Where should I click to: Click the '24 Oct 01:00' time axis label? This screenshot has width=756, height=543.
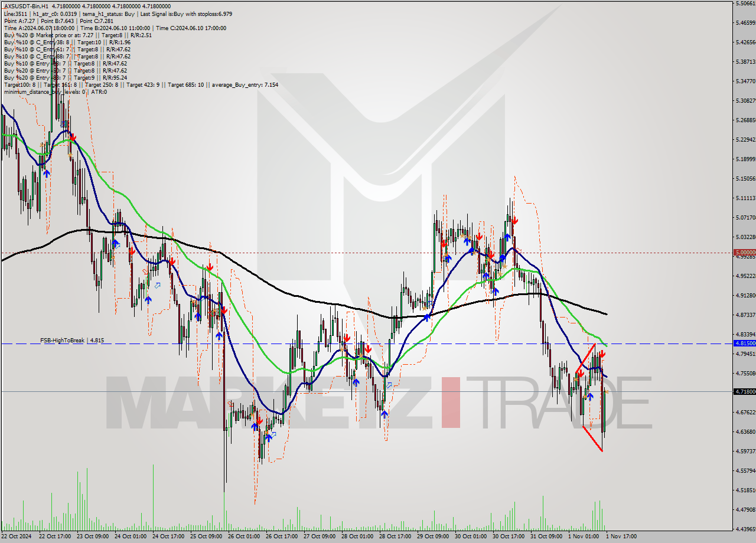pyautogui.click(x=131, y=537)
